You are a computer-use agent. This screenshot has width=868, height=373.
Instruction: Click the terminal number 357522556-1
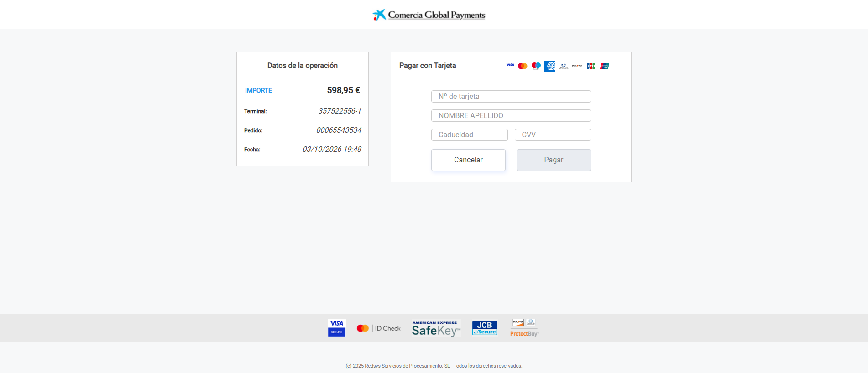tap(340, 111)
